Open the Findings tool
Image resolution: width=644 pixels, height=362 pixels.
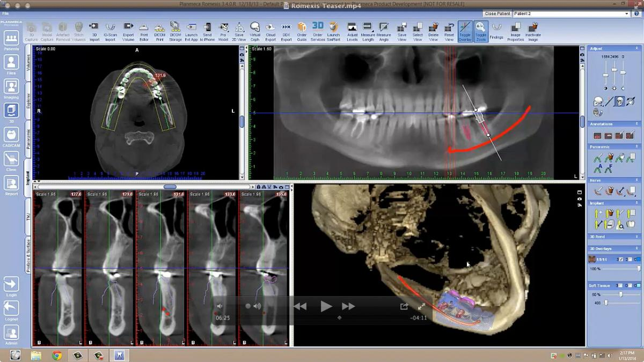tap(496, 32)
